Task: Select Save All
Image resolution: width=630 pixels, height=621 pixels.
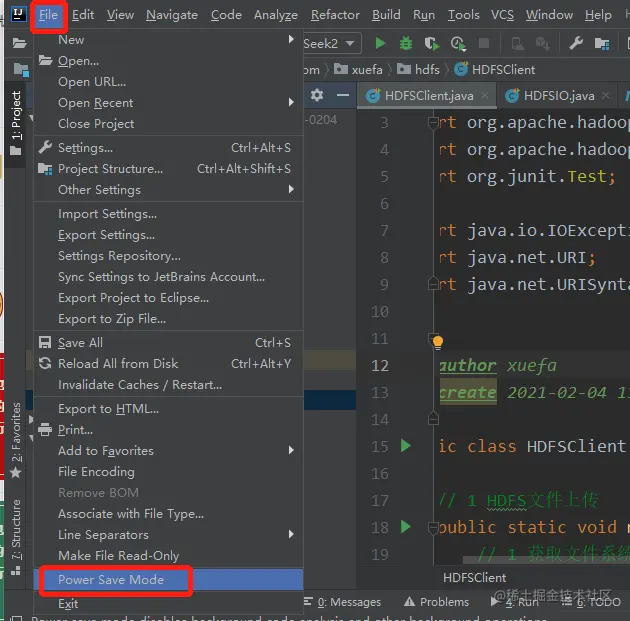Action: [169, 343]
